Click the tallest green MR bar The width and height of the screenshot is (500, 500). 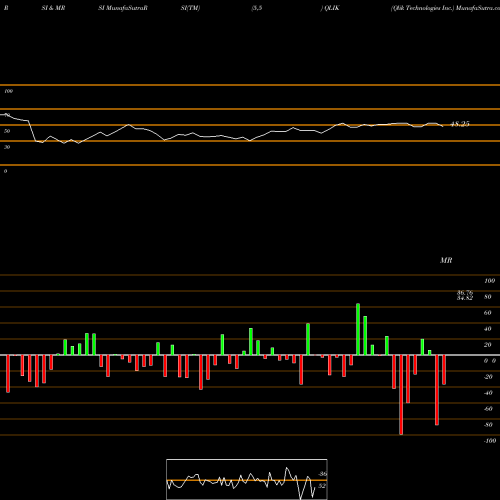[x=358, y=329]
